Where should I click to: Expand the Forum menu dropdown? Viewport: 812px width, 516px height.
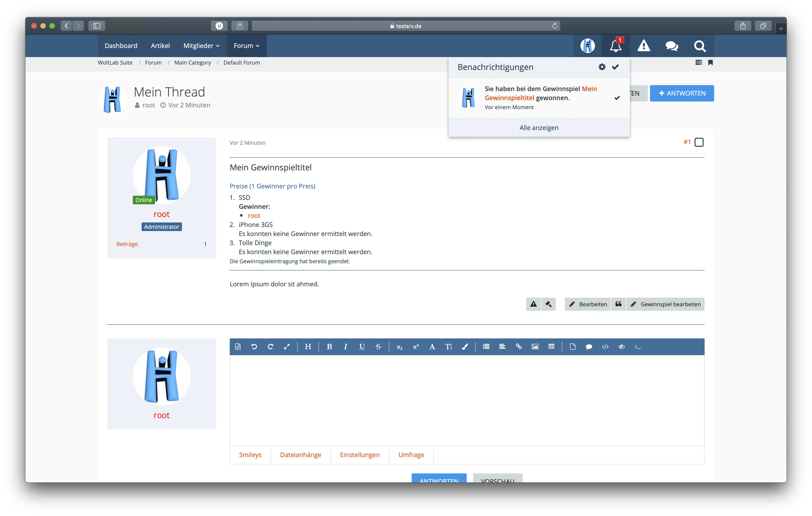246,46
